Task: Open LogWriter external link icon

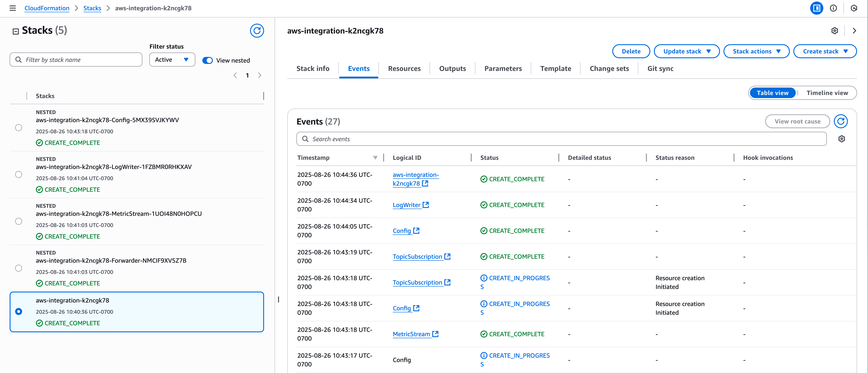Action: click(426, 205)
